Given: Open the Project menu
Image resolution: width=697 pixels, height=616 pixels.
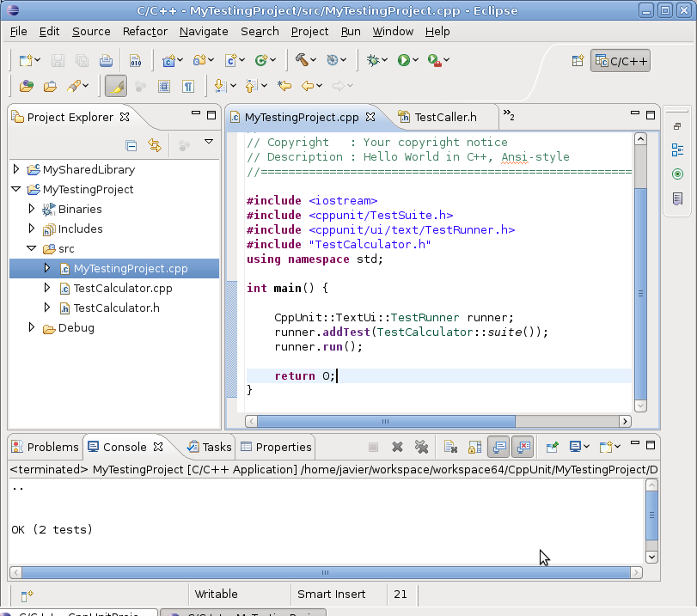Looking at the screenshot, I should point(310,32).
